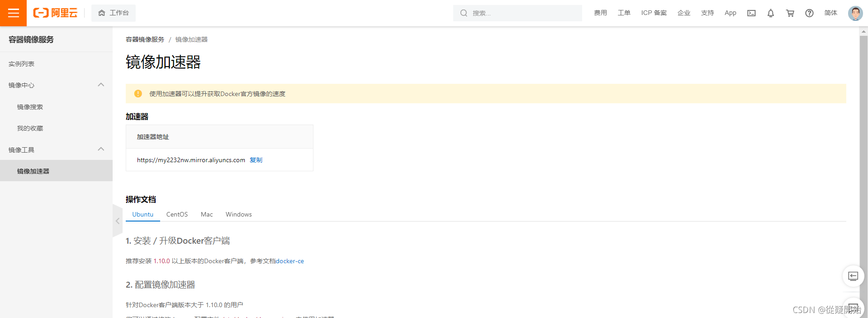Copy accelerator address with 复制
Screen dimensions: 868x318
tap(256, 160)
